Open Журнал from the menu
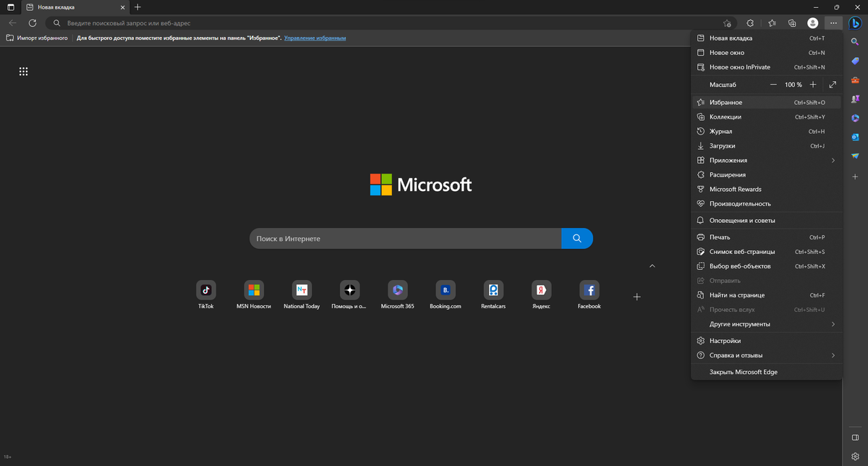This screenshot has width=868, height=466. pyautogui.click(x=767, y=132)
